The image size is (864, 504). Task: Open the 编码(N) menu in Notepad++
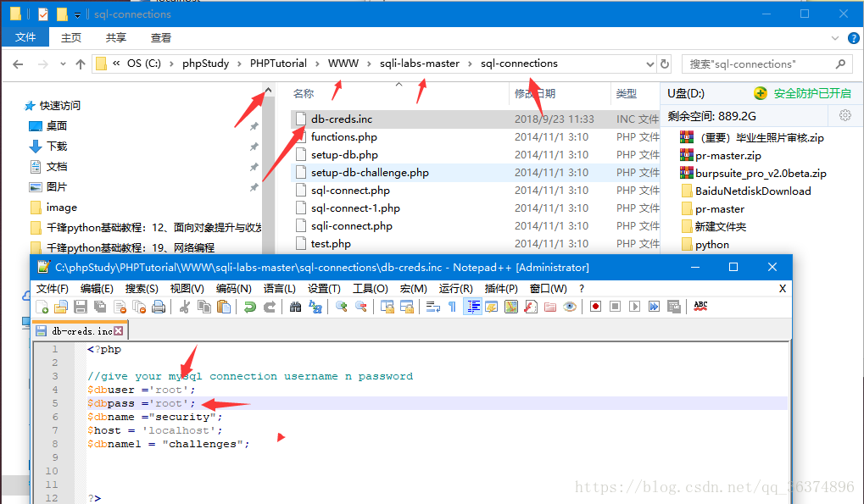click(x=234, y=289)
